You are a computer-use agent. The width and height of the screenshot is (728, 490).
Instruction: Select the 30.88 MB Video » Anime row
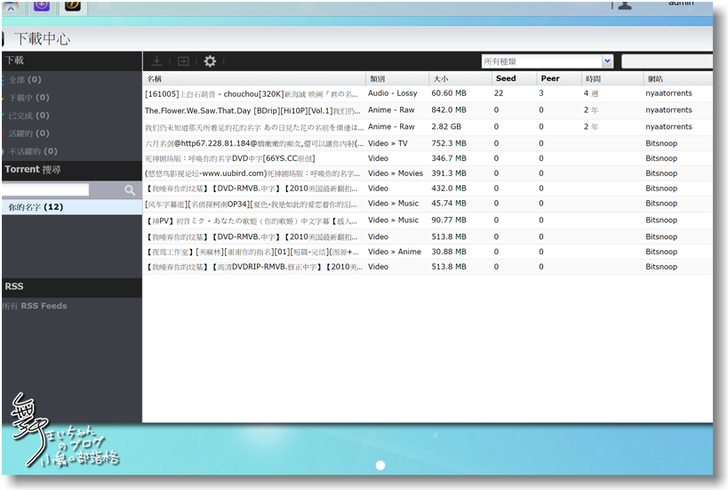pos(428,252)
